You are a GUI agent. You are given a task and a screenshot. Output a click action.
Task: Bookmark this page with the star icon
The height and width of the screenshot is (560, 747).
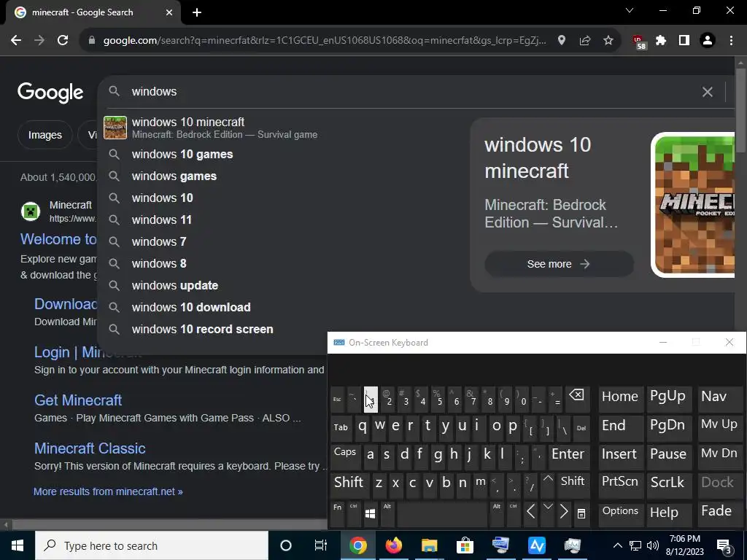[x=608, y=41]
